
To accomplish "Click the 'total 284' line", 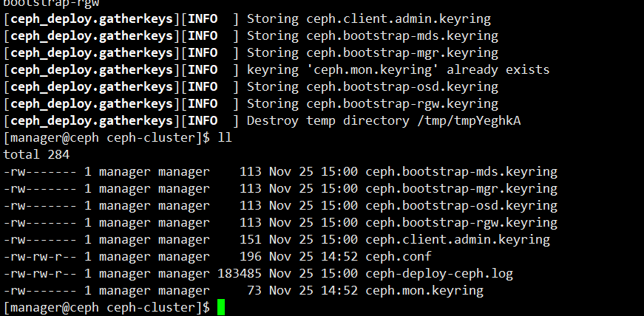I will [x=36, y=155].
